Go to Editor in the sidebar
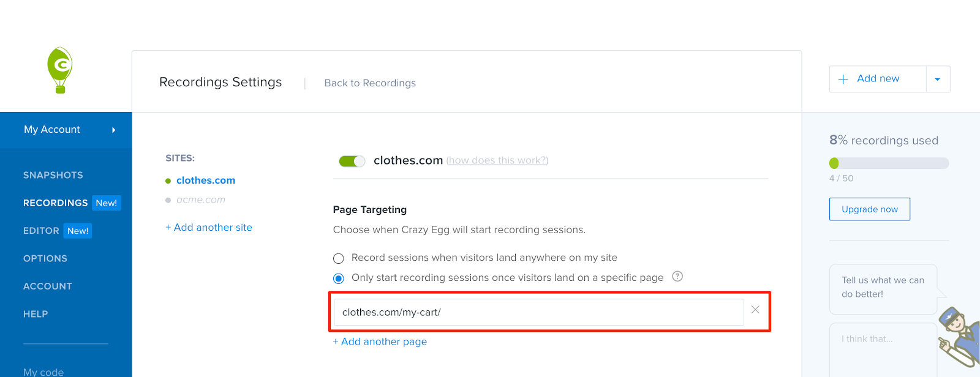 [x=41, y=231]
